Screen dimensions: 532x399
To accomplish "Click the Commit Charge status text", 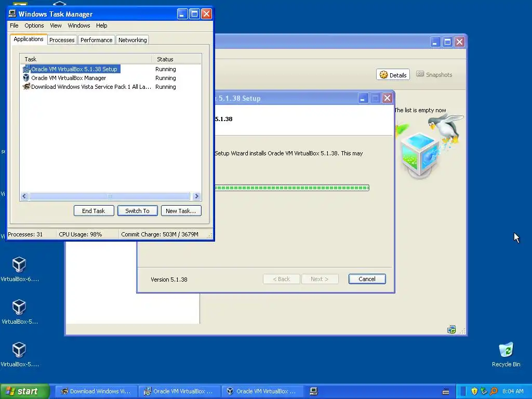I will click(x=160, y=234).
